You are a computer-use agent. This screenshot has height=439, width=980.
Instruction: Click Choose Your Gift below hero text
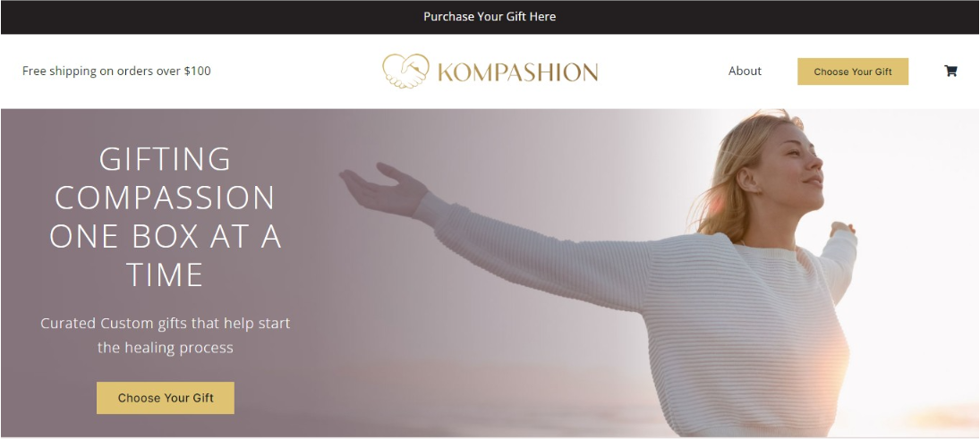pyautogui.click(x=166, y=398)
